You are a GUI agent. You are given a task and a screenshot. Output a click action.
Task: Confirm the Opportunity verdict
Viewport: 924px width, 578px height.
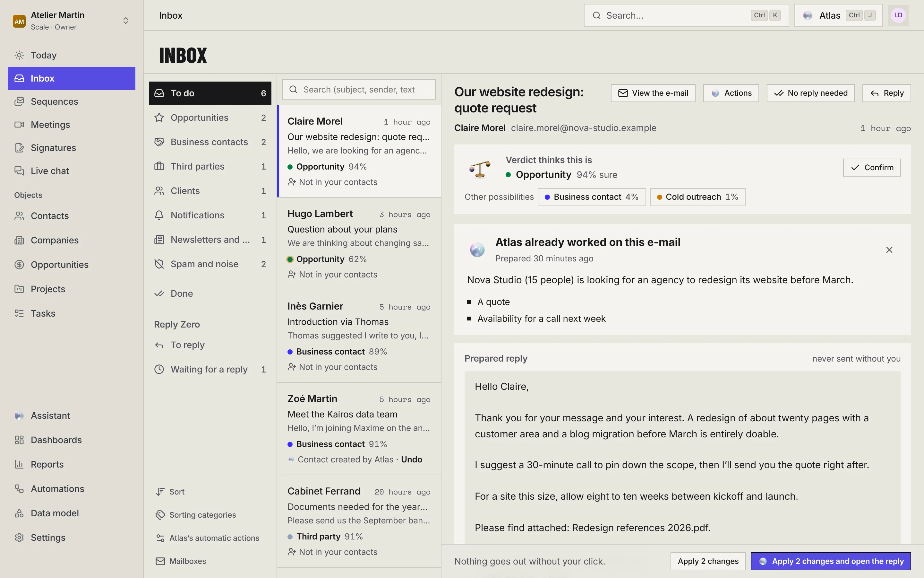(x=872, y=167)
